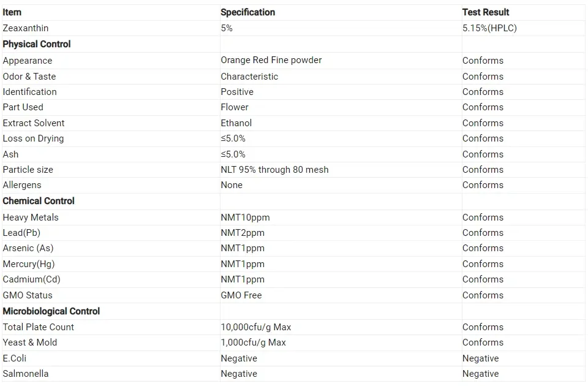Click the Specification column header
Image resolution: width=588 pixels, height=386 pixels.
[247, 12]
